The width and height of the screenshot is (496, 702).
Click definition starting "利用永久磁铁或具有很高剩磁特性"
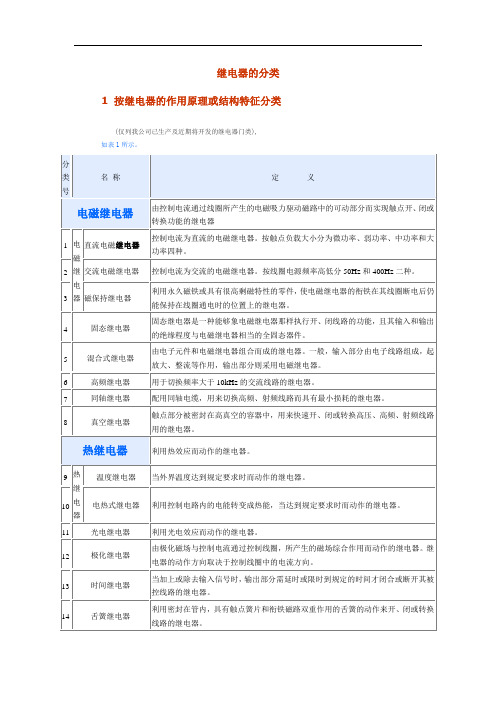293,298
